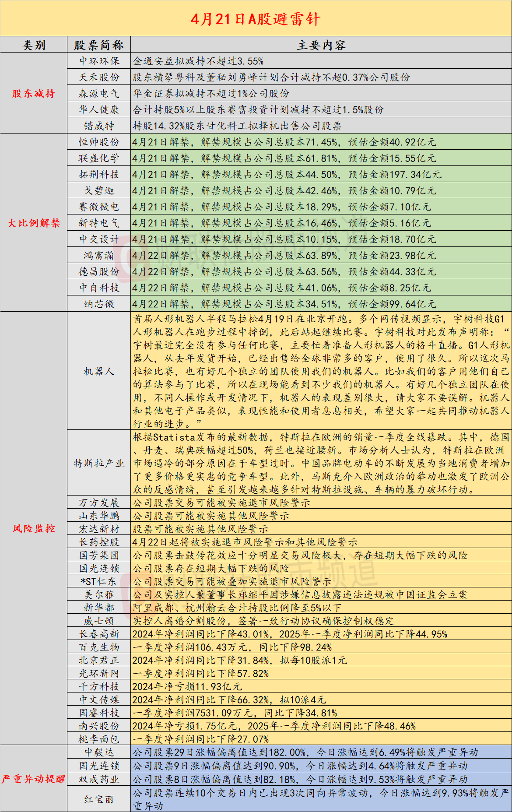Click stock name '宏达新材'
This screenshot has height=812, width=512.
pos(99,529)
